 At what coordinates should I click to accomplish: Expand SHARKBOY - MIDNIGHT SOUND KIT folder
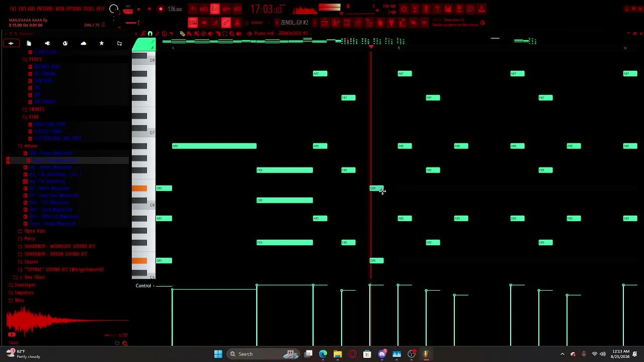(59, 246)
